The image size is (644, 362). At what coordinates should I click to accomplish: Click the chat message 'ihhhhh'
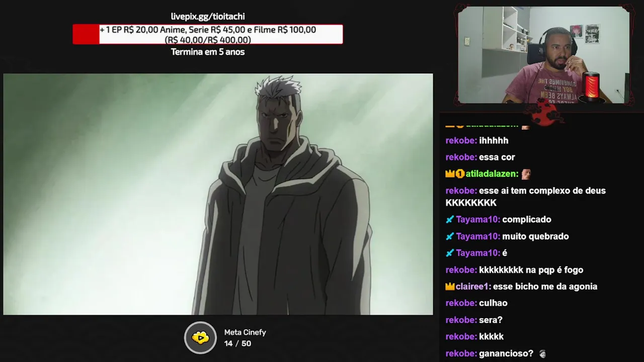click(x=494, y=141)
